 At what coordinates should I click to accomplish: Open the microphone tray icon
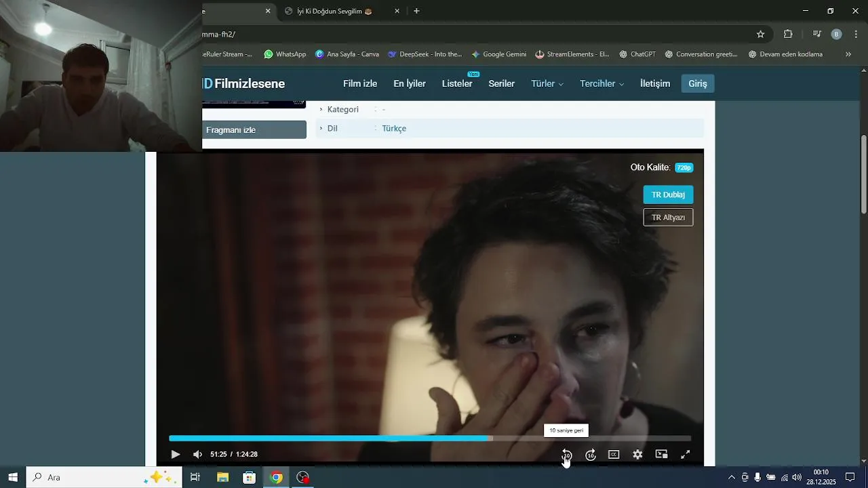[x=757, y=477]
